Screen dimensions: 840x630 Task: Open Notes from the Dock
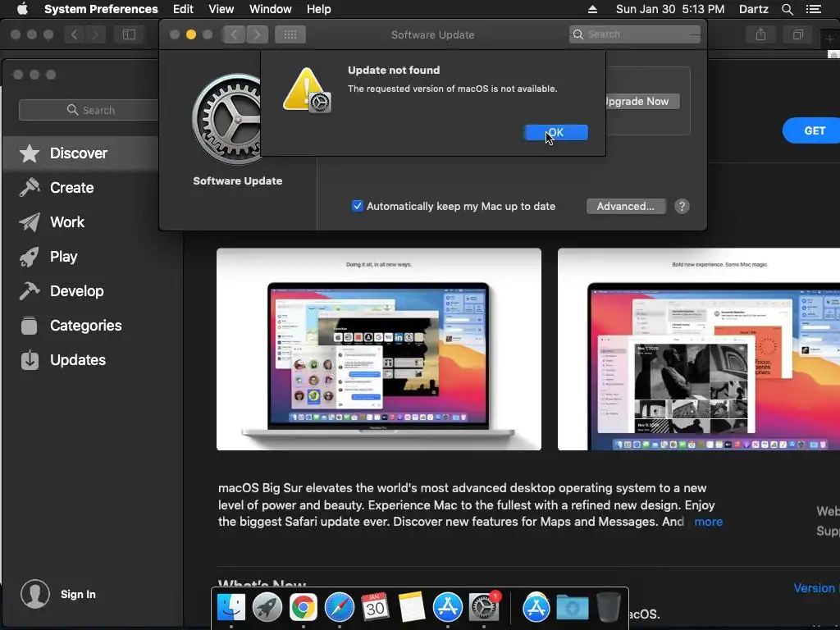click(x=412, y=607)
